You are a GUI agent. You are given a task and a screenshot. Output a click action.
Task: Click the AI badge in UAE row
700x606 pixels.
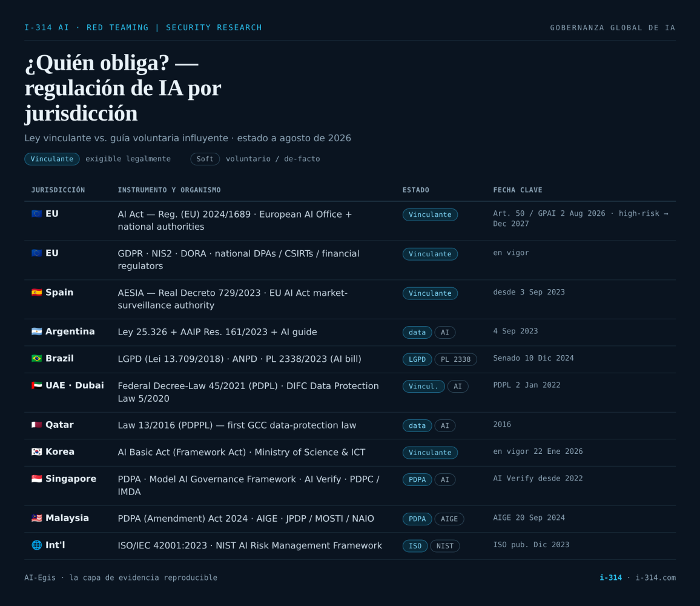pyautogui.click(x=458, y=386)
